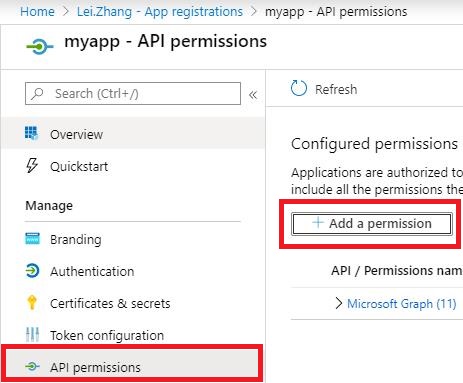Expand the Microsoft Graph permissions row

coord(339,303)
